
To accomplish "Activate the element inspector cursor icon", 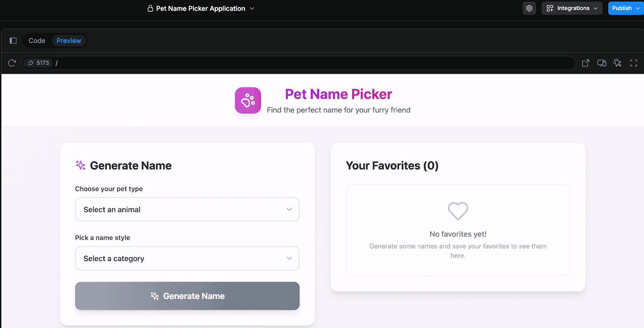I will tap(617, 63).
